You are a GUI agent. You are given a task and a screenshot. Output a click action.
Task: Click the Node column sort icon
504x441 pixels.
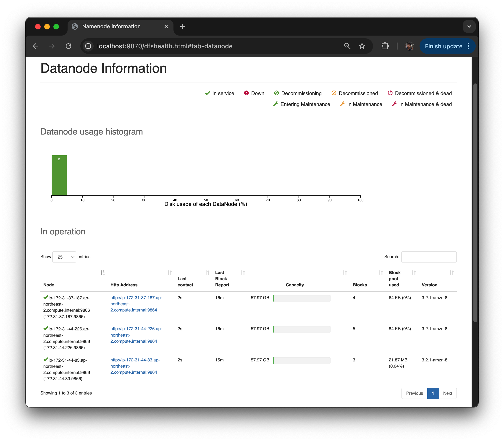pyautogui.click(x=102, y=272)
